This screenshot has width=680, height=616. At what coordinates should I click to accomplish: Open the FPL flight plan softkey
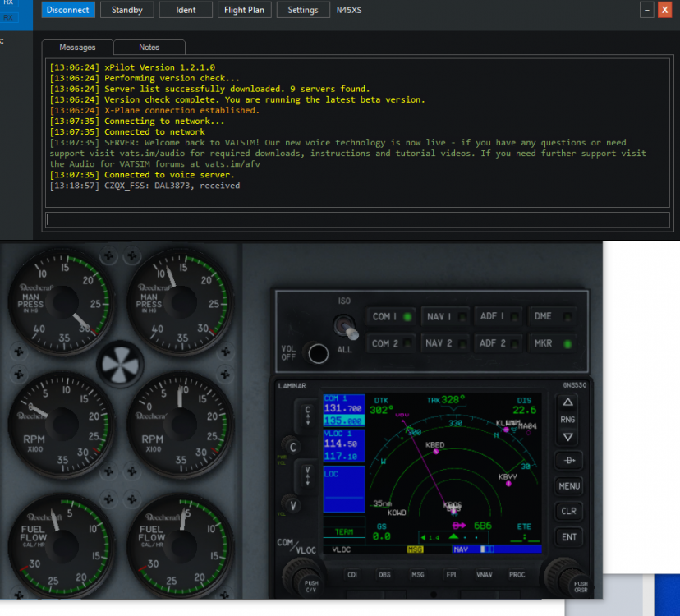(452, 575)
